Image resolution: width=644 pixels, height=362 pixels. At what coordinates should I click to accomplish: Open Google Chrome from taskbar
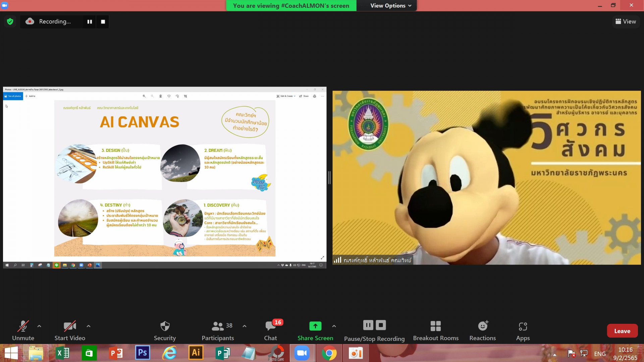point(329,353)
